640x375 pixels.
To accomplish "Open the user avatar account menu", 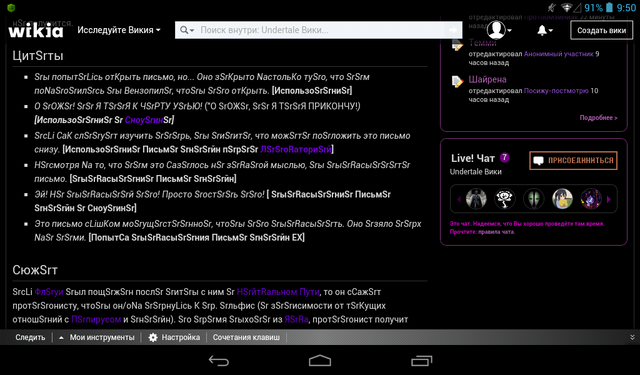I will [499, 30].
